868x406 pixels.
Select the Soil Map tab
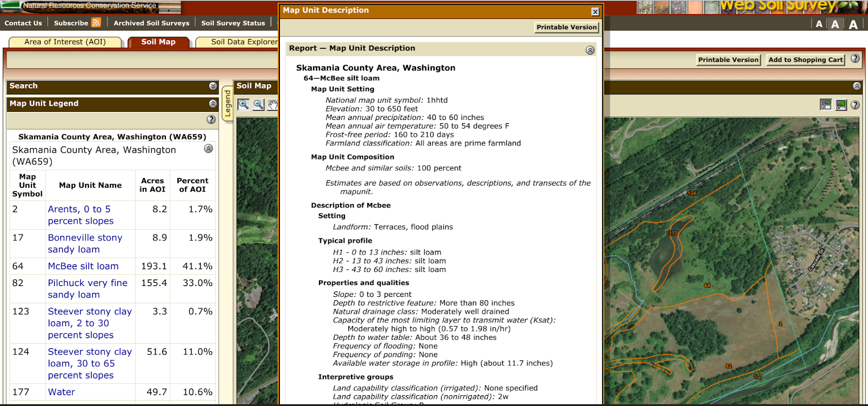click(x=158, y=42)
